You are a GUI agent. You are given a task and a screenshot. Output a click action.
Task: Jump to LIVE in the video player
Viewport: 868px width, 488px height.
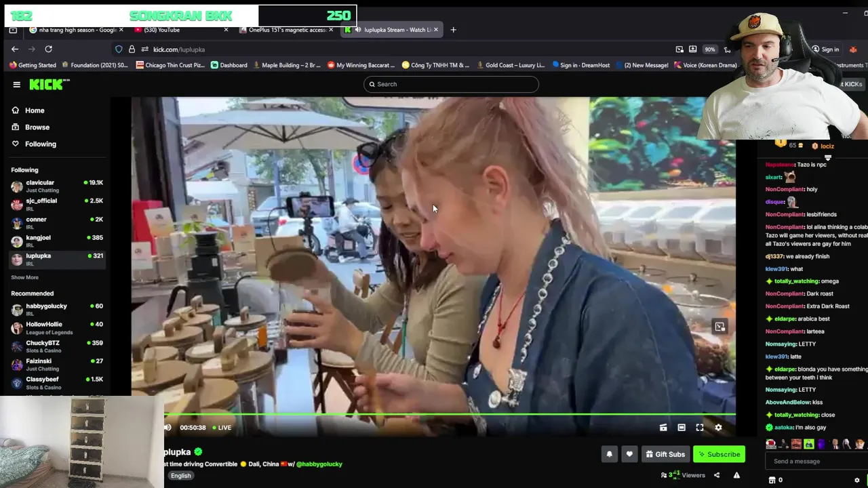(x=222, y=428)
